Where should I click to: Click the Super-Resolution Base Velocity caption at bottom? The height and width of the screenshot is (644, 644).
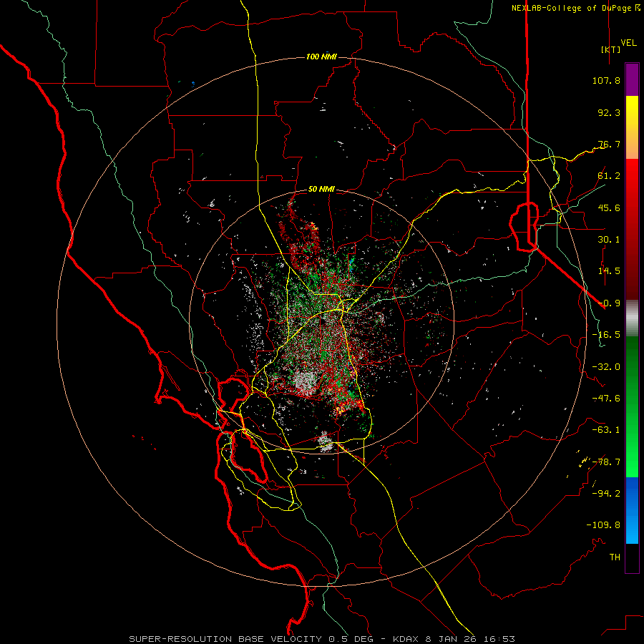click(321, 639)
